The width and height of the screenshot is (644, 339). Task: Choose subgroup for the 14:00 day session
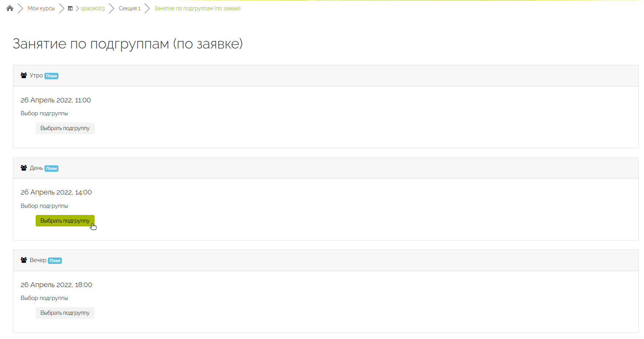tap(65, 221)
